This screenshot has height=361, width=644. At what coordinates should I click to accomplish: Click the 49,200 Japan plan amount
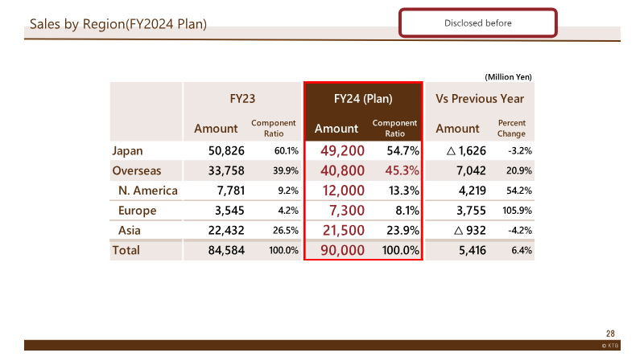[x=343, y=150]
